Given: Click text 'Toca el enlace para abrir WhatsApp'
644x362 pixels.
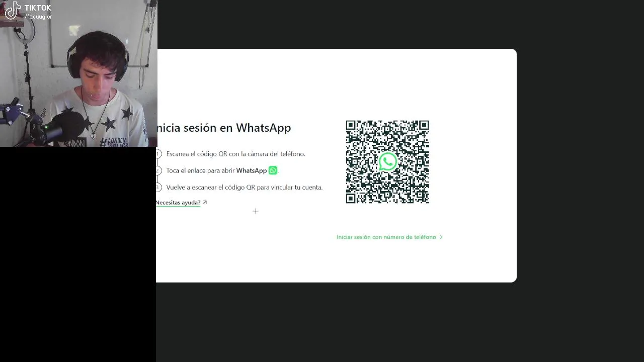Looking at the screenshot, I should point(216,170).
